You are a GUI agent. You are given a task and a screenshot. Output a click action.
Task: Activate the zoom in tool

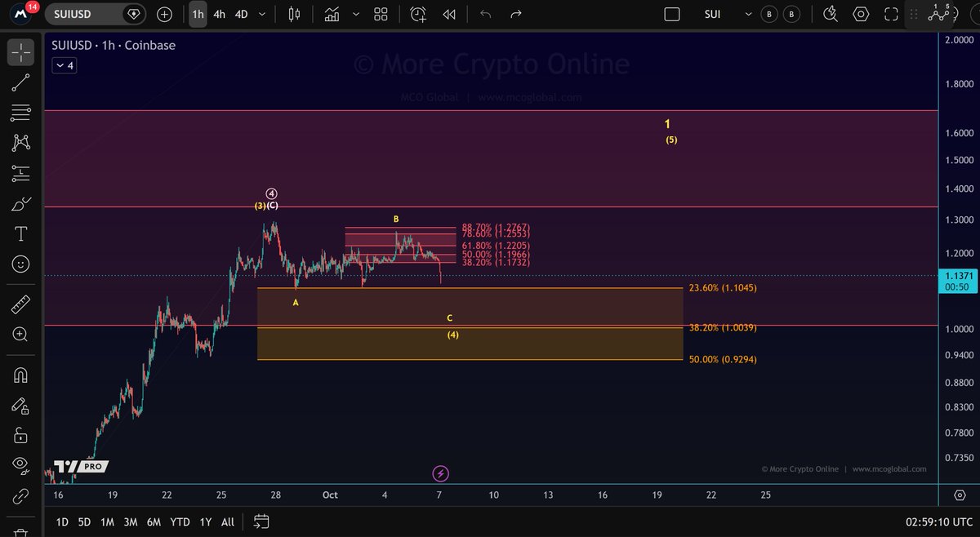point(21,335)
